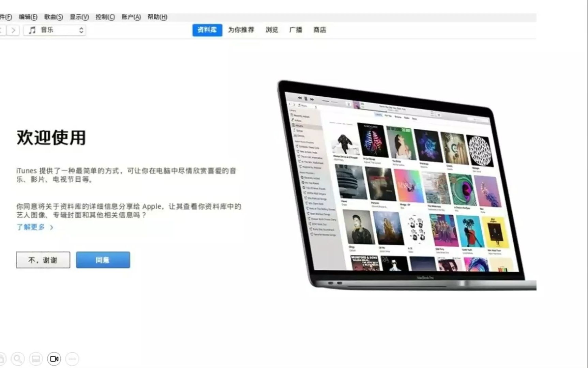588x368 pixels.
Task: Click the keyboard icon in bottom toolbar
Action: pyautogui.click(x=36, y=358)
